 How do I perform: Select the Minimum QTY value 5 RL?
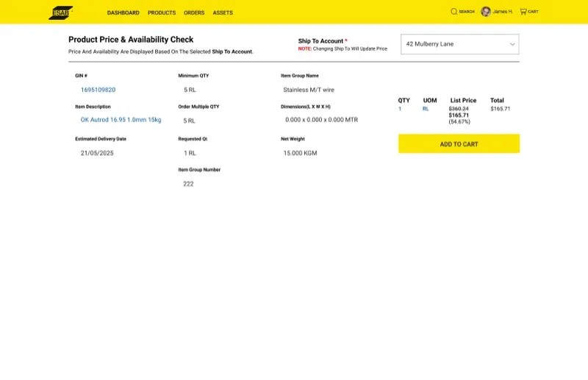pyautogui.click(x=190, y=90)
